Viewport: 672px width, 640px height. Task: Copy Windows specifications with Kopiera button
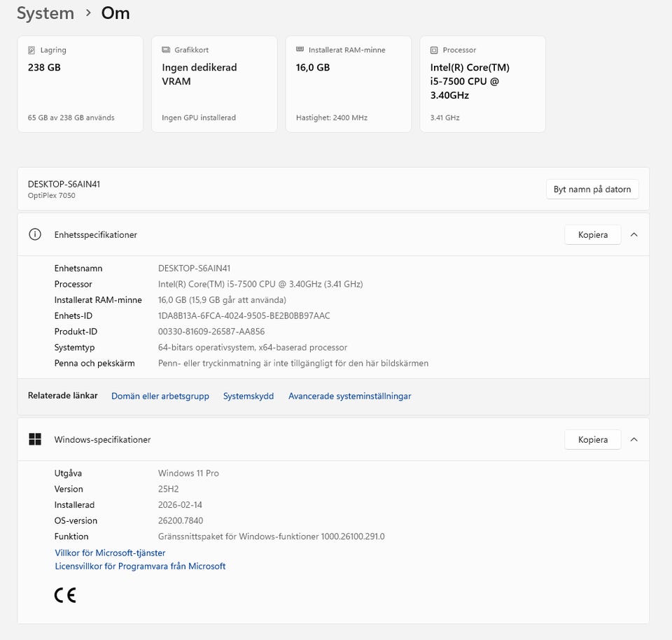click(x=592, y=439)
